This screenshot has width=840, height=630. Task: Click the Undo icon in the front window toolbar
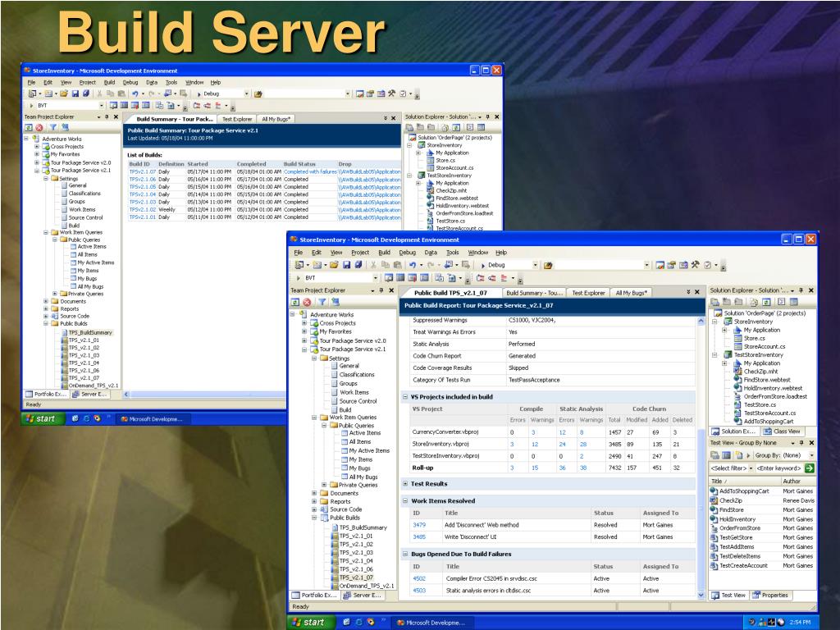tap(413, 265)
